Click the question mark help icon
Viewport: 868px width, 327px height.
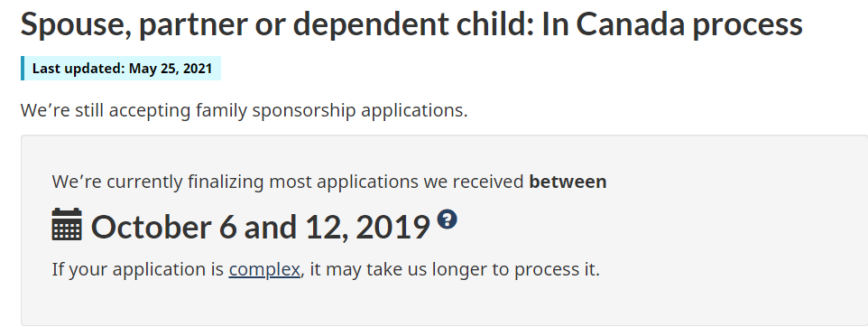point(447,220)
